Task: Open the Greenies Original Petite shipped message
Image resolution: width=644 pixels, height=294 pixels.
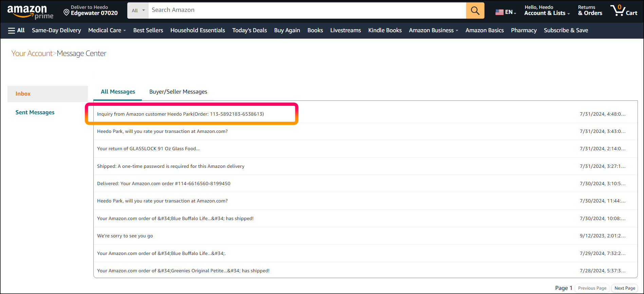Action: [365, 271]
